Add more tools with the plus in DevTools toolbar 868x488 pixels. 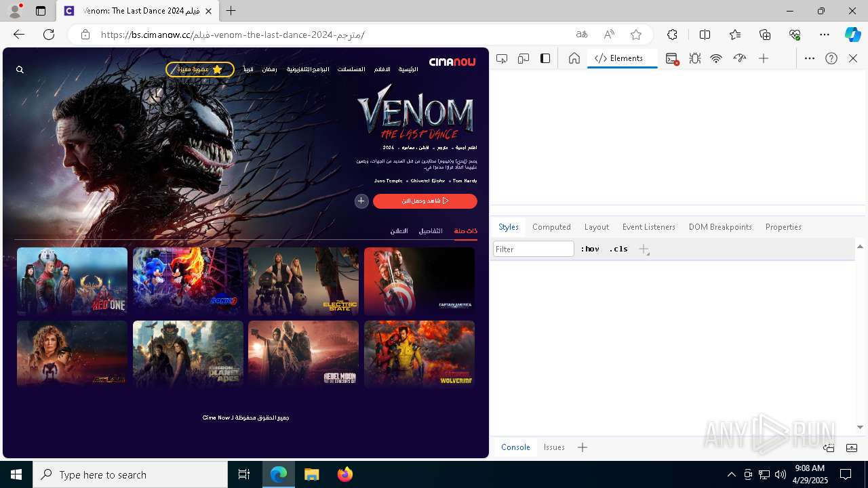(764, 58)
